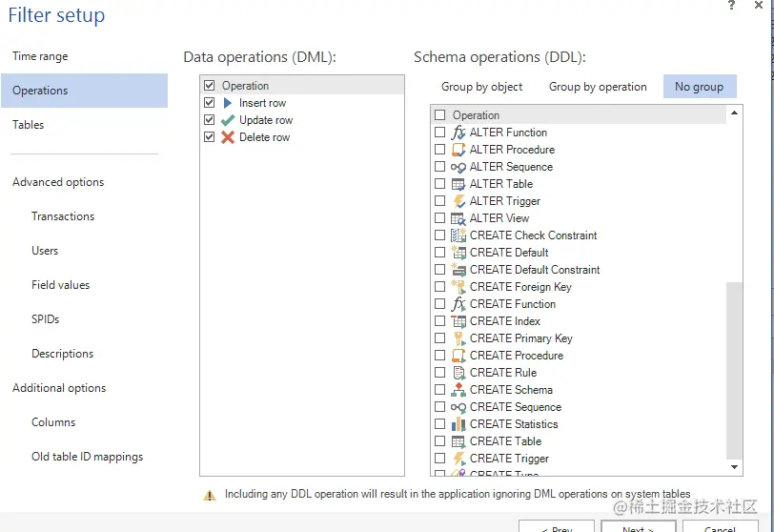Click the CREATE Function fx icon
The width and height of the screenshot is (774, 532).
coord(458,304)
